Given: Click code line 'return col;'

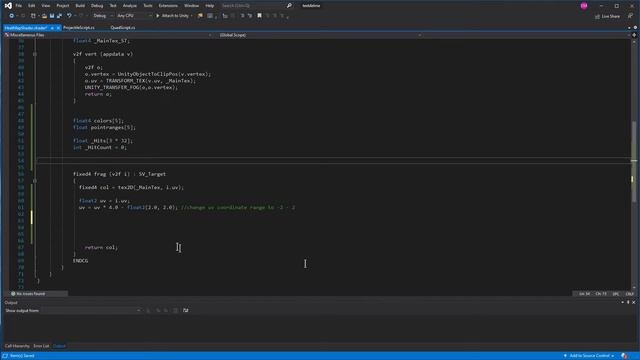Looking at the screenshot, I should tap(101, 247).
